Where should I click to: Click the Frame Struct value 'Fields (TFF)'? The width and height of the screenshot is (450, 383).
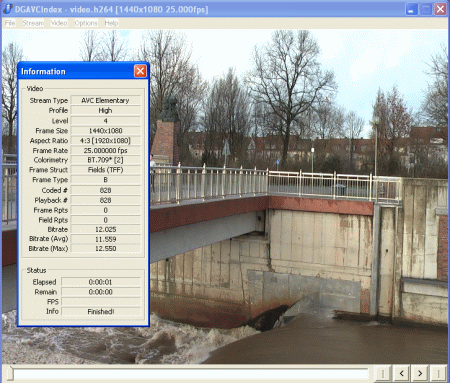105,170
